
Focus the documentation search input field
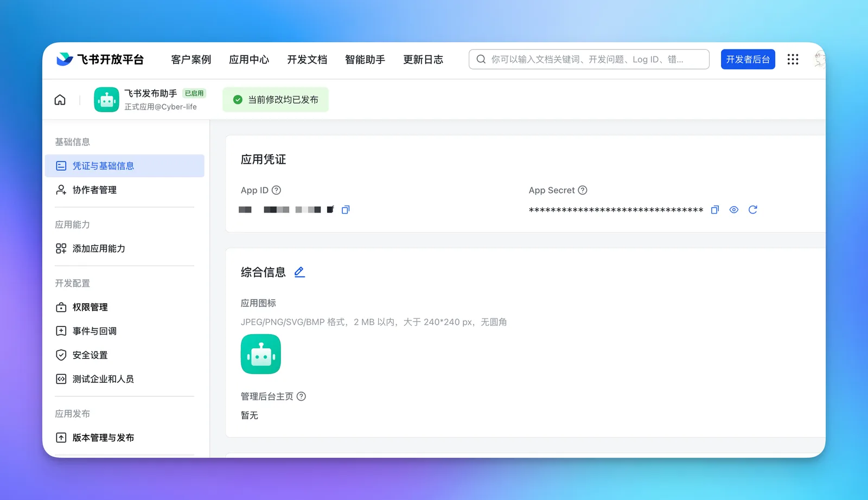pyautogui.click(x=589, y=59)
